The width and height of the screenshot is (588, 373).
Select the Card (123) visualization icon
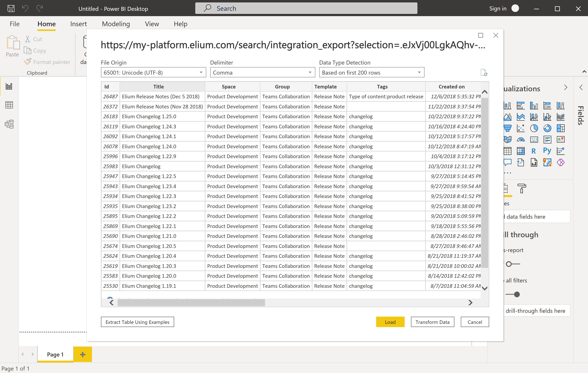point(534,140)
